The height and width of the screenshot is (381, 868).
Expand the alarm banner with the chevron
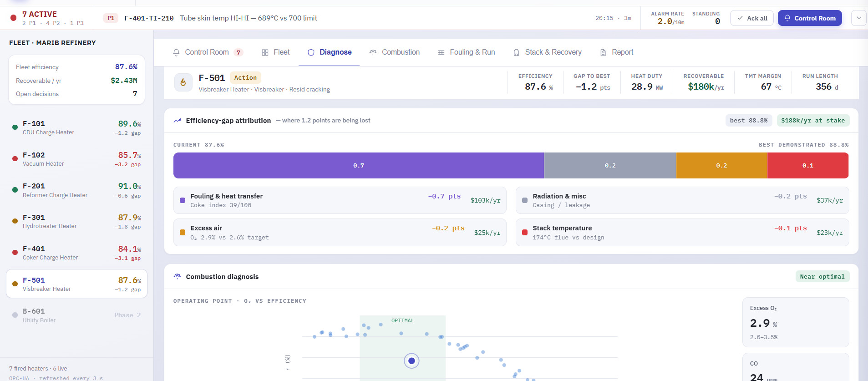[858, 18]
